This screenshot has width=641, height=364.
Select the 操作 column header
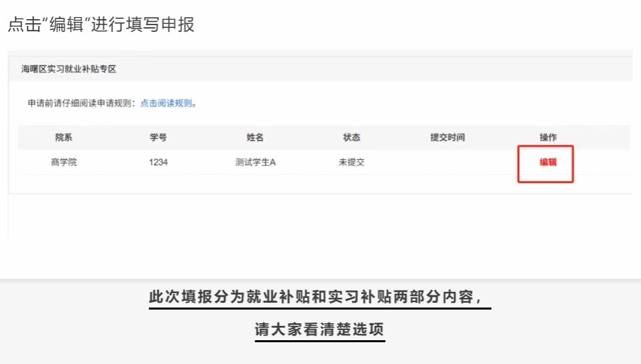coord(548,137)
